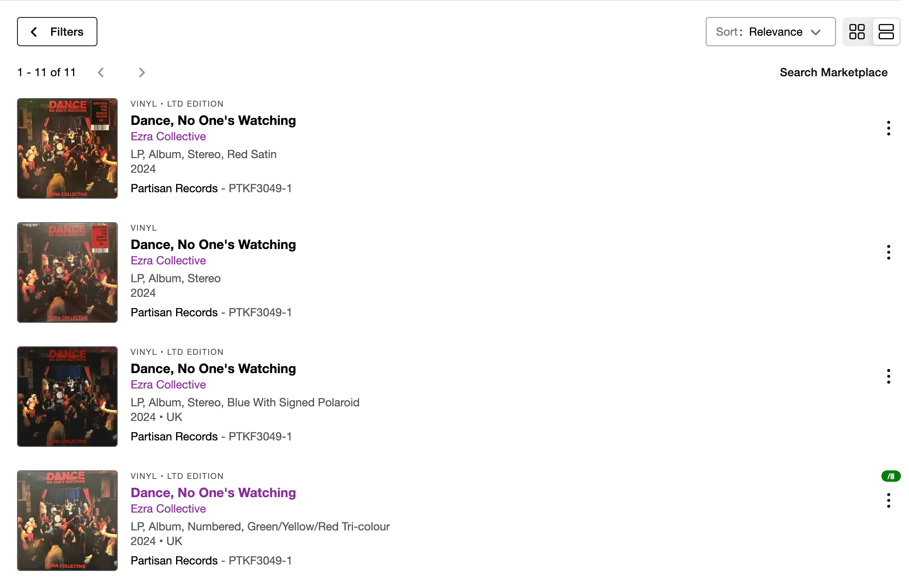909x588 pixels.
Task: Open Partisan Records label on Tri-colour row
Action: 174,561
